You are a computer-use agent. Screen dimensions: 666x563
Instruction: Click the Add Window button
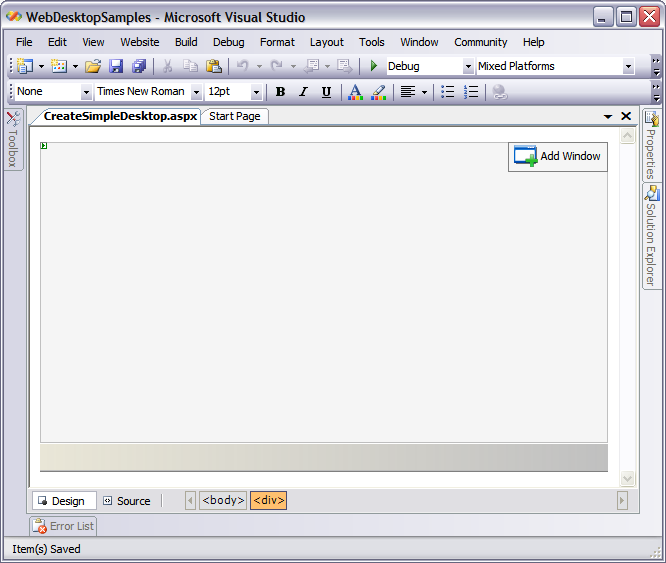(x=558, y=157)
